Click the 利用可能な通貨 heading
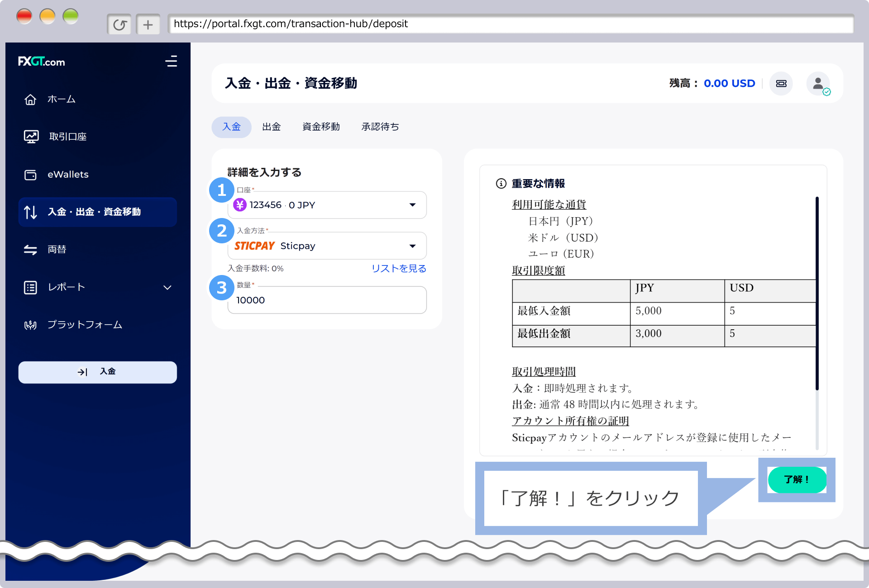 [549, 204]
